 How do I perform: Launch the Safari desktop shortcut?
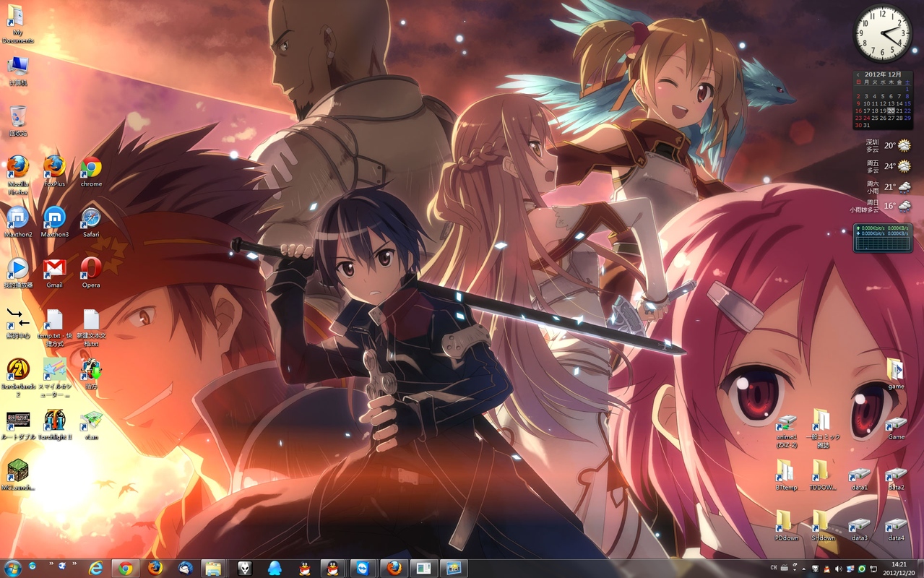(91, 221)
